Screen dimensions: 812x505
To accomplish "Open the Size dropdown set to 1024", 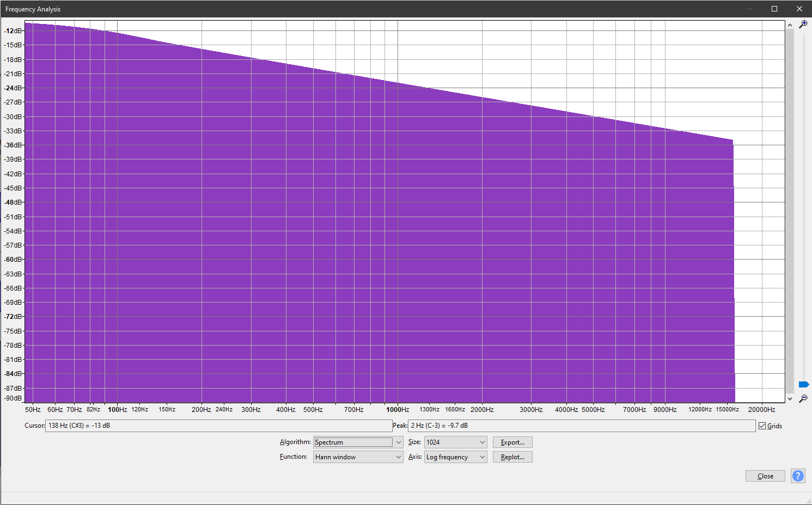I will tap(455, 442).
